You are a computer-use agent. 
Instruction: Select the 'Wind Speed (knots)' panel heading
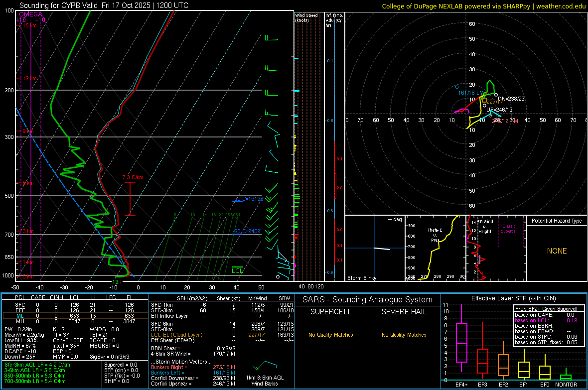306,17
